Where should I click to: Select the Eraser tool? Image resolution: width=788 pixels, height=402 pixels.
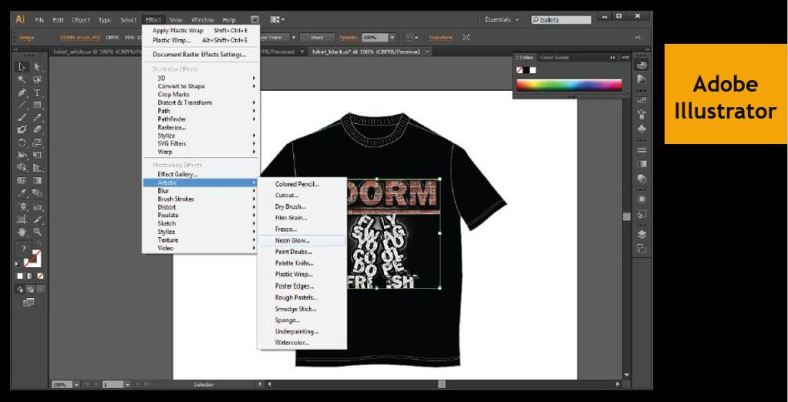[37, 130]
